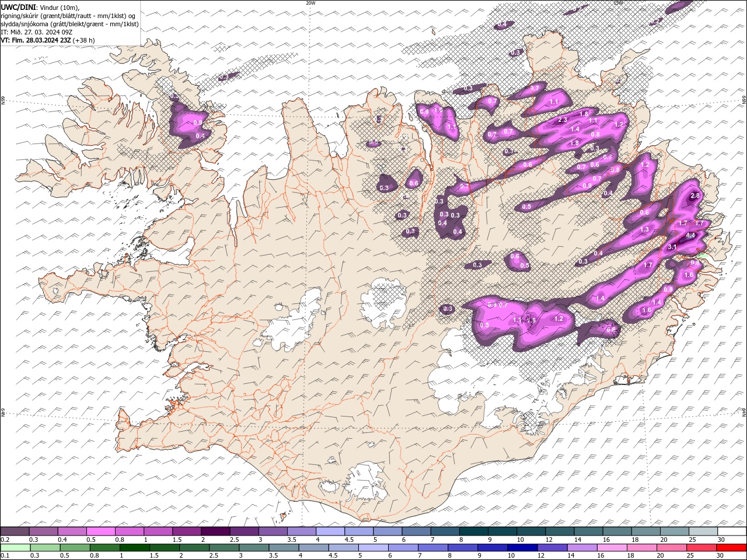The height and width of the screenshot is (560, 747).
Task: Click the '20W' longitude label at top
Action: click(x=310, y=3)
